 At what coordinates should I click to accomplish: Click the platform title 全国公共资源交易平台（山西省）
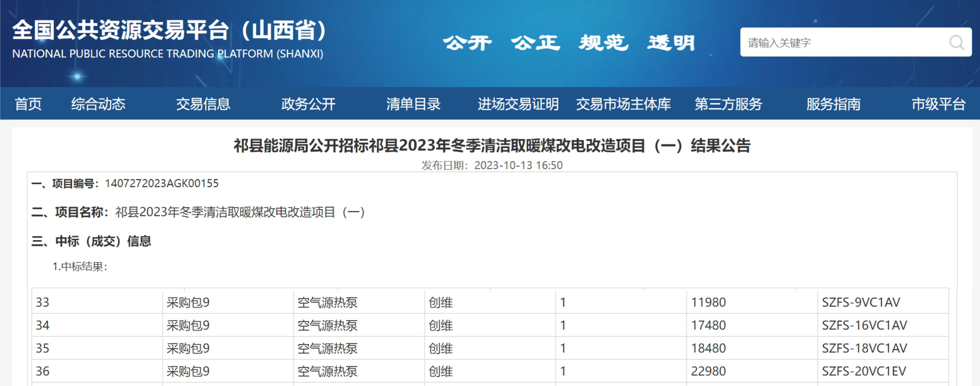pyautogui.click(x=170, y=30)
